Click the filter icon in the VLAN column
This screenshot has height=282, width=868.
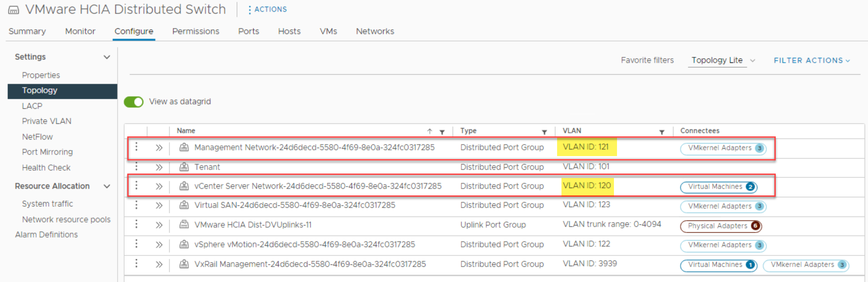(x=662, y=132)
